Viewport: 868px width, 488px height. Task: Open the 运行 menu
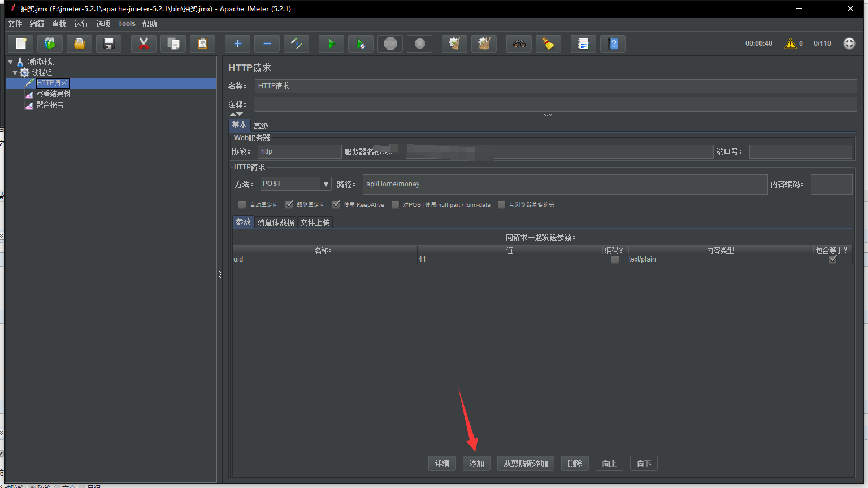click(x=81, y=24)
